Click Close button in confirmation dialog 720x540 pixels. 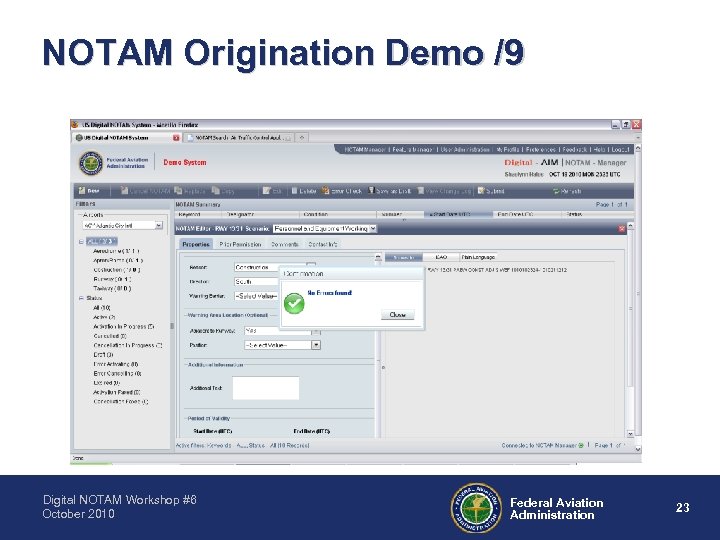click(398, 315)
